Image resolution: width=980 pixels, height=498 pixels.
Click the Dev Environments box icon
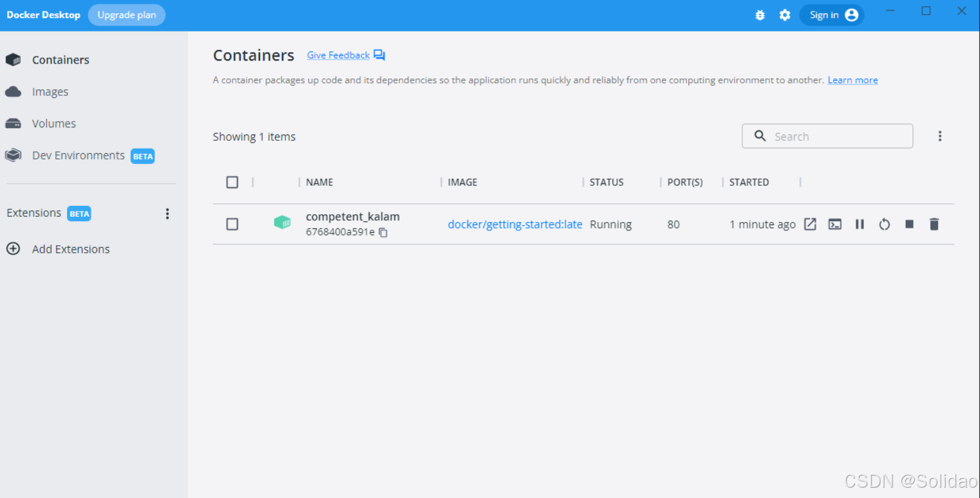click(x=13, y=155)
